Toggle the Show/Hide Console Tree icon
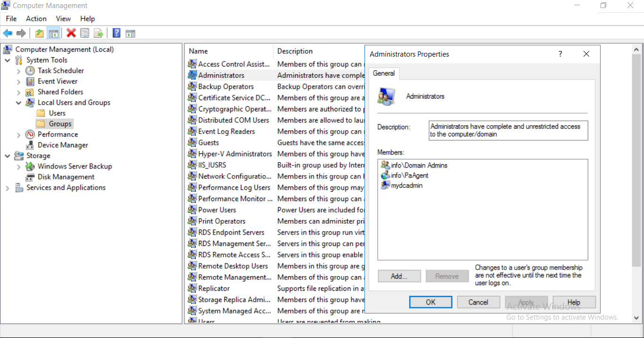This screenshot has width=644, height=338. pos(53,33)
